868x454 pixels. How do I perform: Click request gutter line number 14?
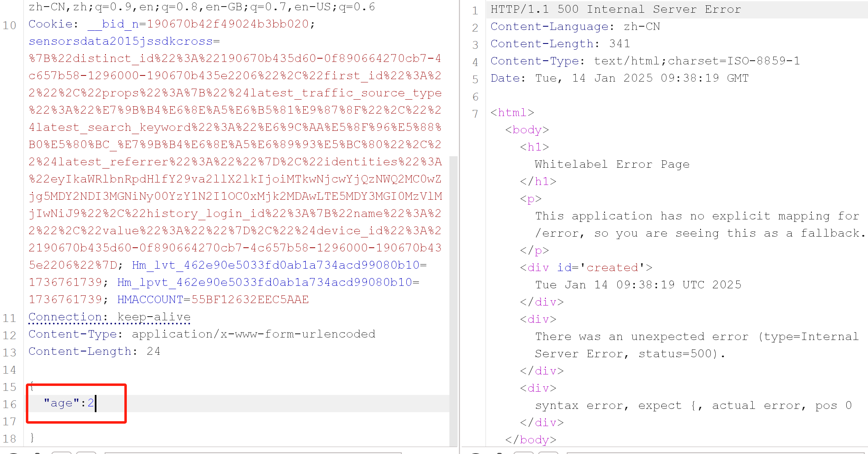point(9,370)
